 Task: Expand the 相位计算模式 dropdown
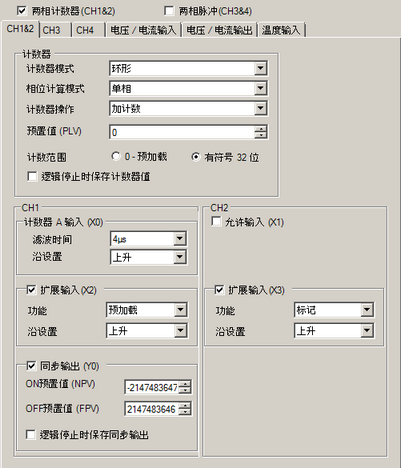click(x=188, y=89)
